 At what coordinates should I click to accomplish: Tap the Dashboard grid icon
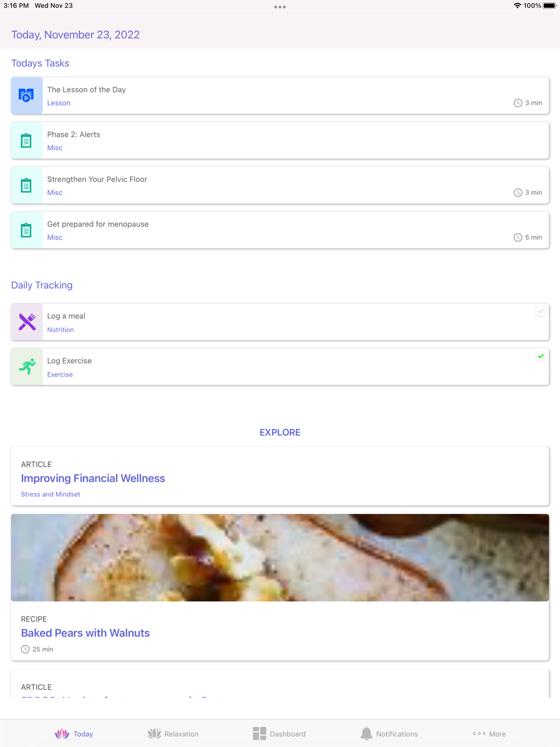tap(259, 734)
